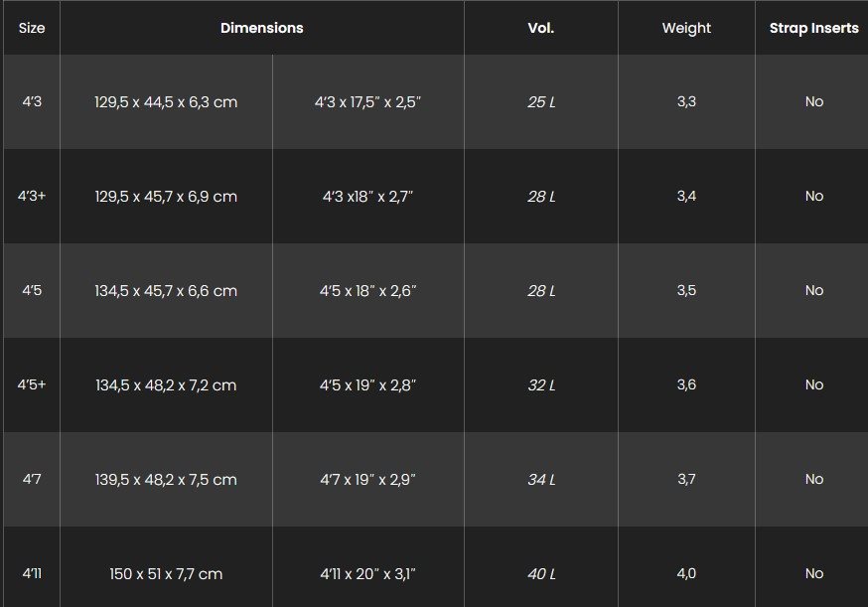Select the 4'5 size cell
This screenshot has width=868, height=607.
tap(32, 290)
